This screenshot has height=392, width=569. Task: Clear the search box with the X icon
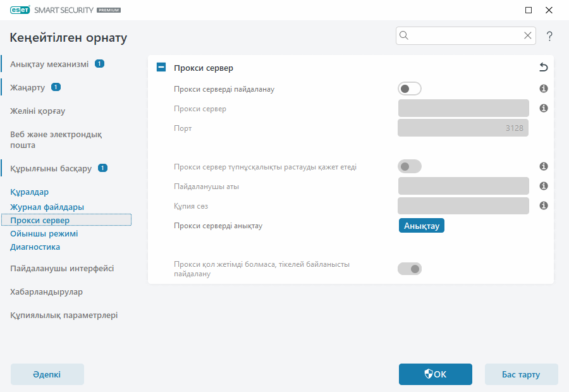coord(528,35)
